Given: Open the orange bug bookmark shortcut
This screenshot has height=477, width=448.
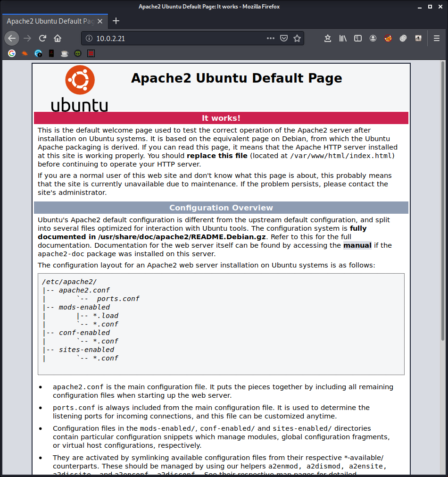Looking at the screenshot, I should coord(25,53).
